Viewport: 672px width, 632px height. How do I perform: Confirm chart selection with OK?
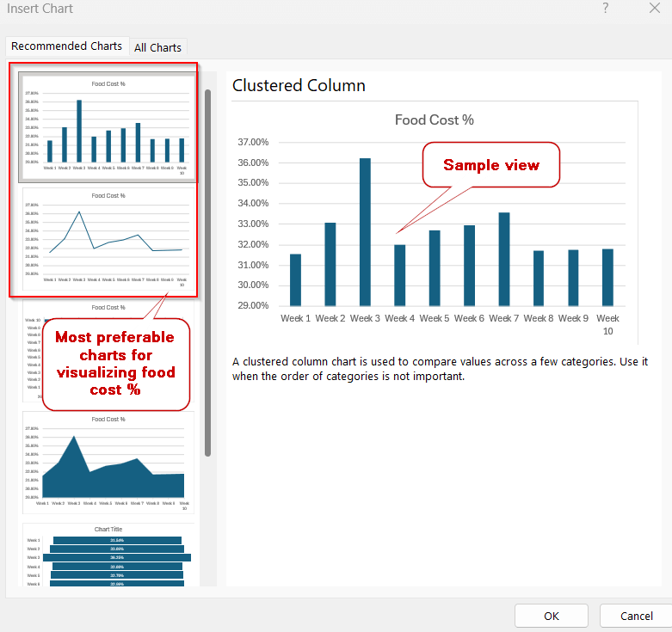[x=551, y=616]
